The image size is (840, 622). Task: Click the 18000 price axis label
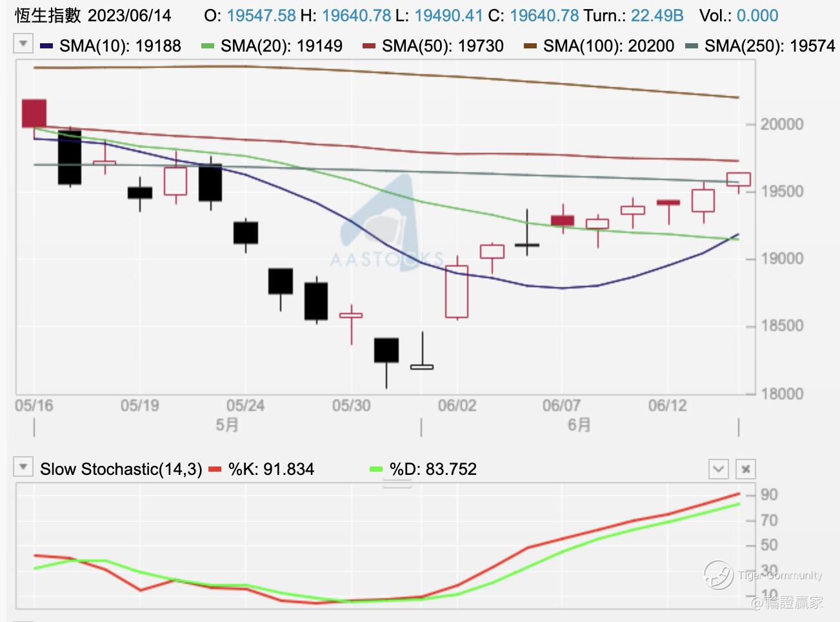[782, 394]
